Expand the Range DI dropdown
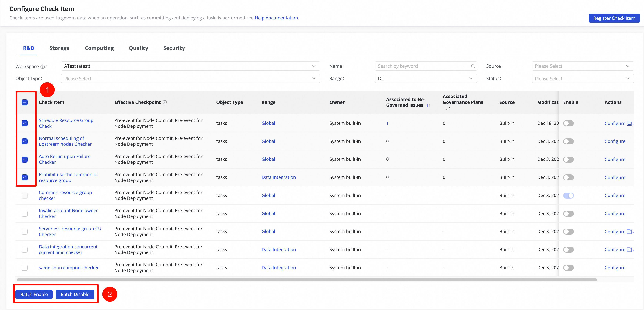The height and width of the screenshot is (310, 644). (x=426, y=79)
